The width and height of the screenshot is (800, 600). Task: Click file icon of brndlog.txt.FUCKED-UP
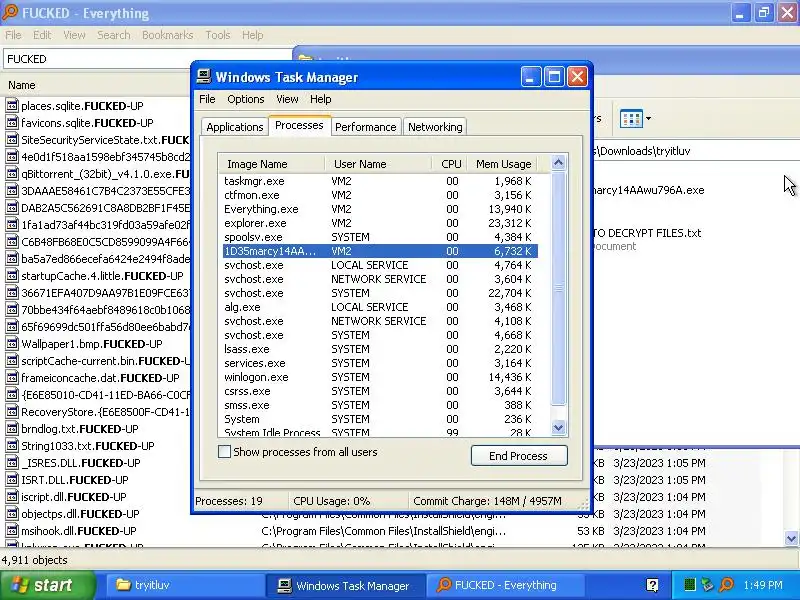(12, 429)
